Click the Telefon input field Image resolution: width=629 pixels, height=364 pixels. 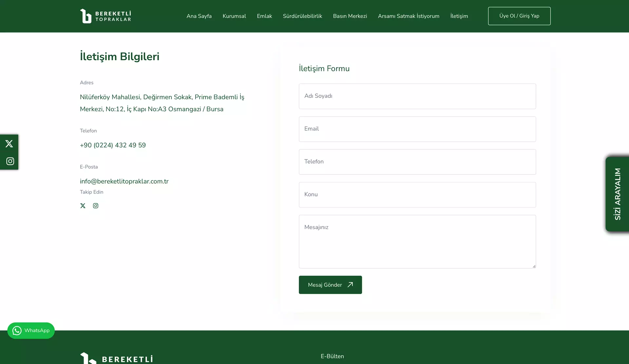(x=417, y=162)
